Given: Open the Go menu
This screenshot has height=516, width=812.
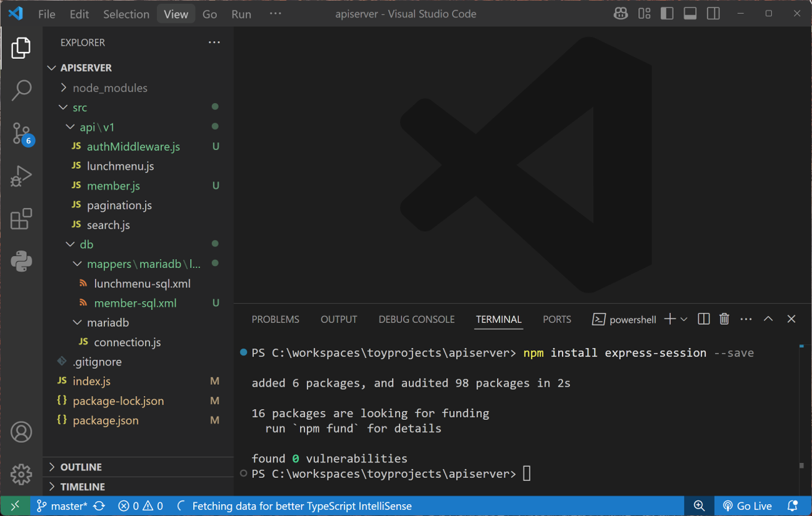Looking at the screenshot, I should tap(210, 14).
